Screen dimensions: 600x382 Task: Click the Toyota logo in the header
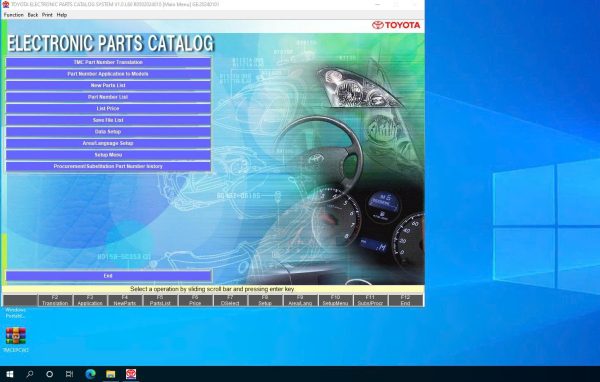(396, 25)
